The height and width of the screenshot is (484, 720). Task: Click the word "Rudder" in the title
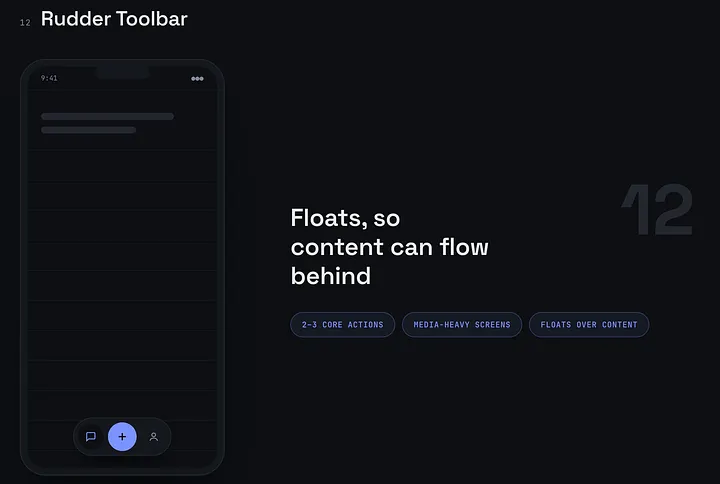pyautogui.click(x=76, y=19)
